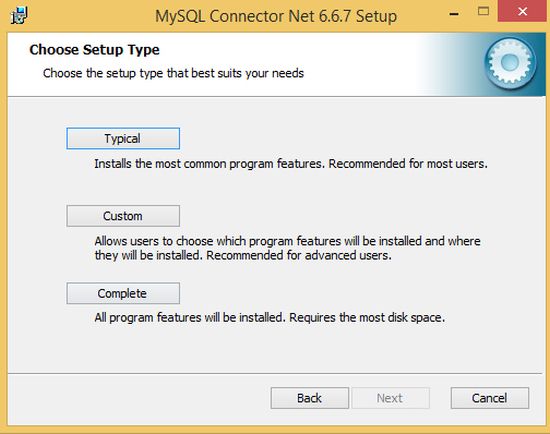This screenshot has width=550, height=434.
Task: Click the 'Choose Setup Type' heading
Action: coord(94,50)
